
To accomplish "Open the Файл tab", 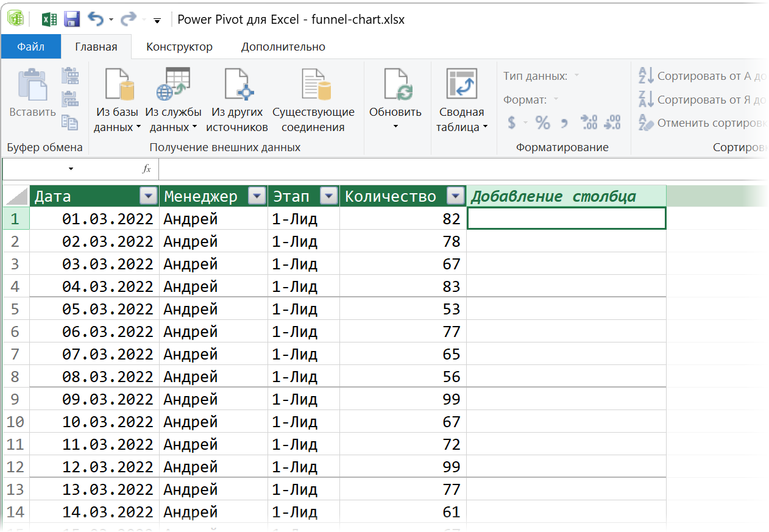I will 30,47.
